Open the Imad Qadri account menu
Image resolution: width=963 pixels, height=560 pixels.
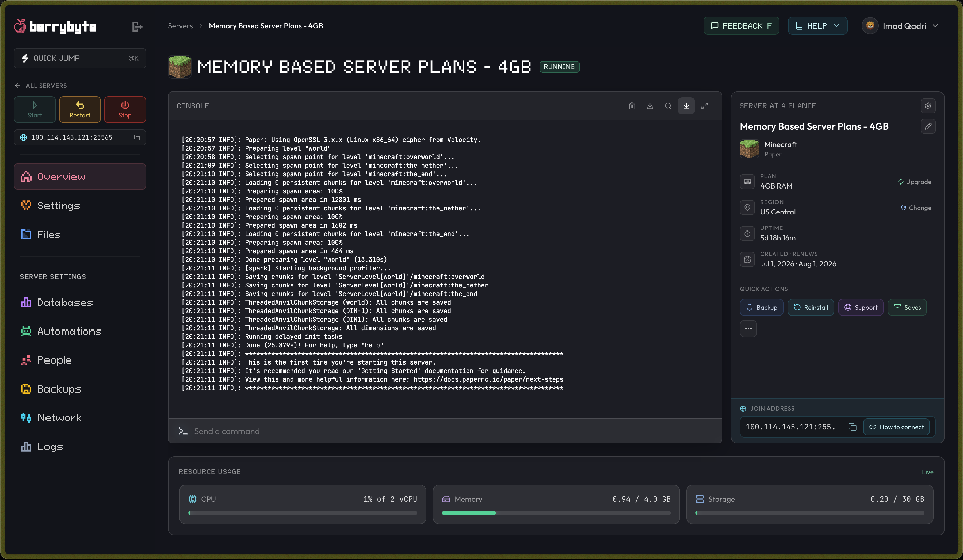[x=900, y=26]
